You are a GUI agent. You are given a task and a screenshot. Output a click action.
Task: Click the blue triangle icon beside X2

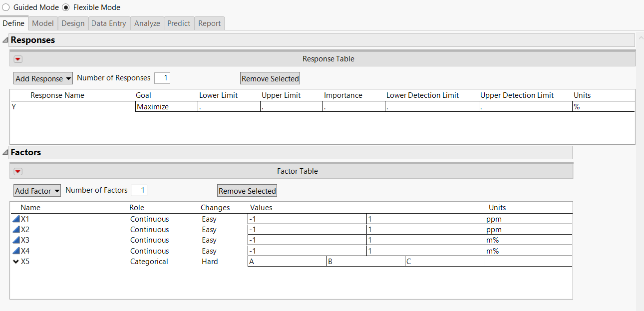point(16,230)
